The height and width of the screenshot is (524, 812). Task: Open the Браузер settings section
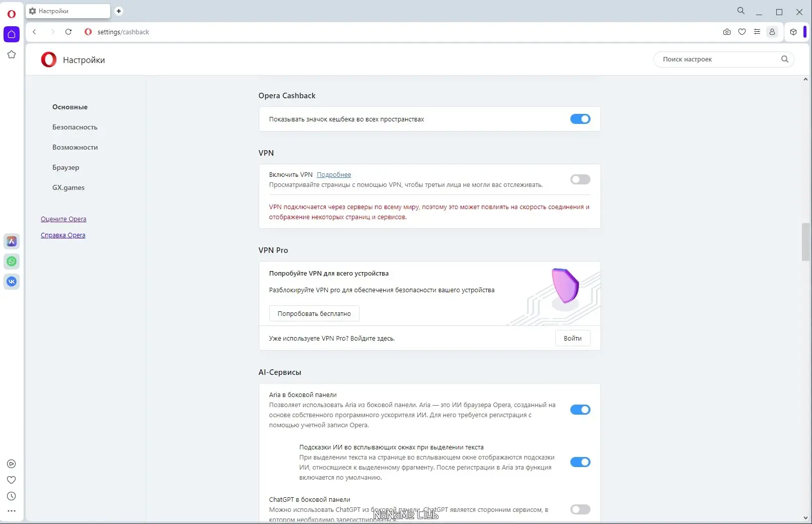pos(66,167)
